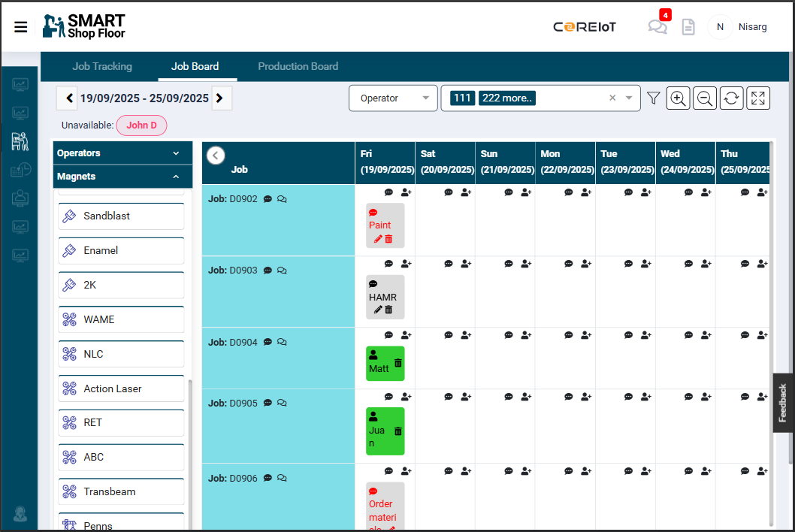Image resolution: width=795 pixels, height=532 pixels.
Task: Switch to Job Tracking tab
Action: [x=102, y=66]
